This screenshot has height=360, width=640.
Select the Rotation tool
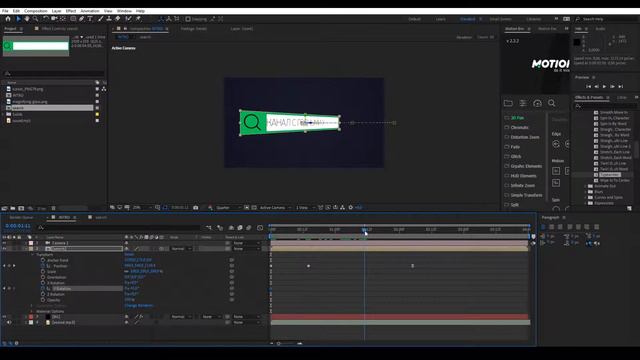coord(46,19)
